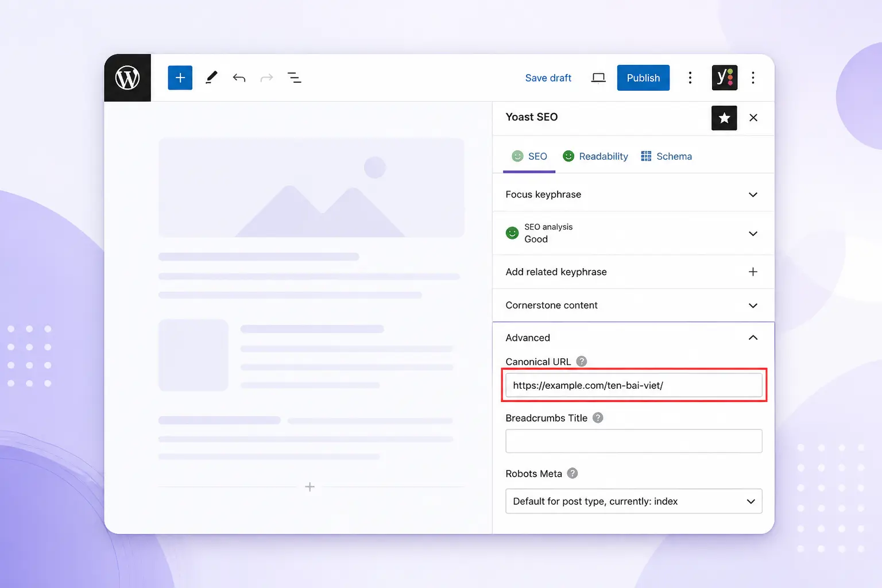Add a related keyphrase with plus
Image resolution: width=882 pixels, height=588 pixels.
pos(753,272)
